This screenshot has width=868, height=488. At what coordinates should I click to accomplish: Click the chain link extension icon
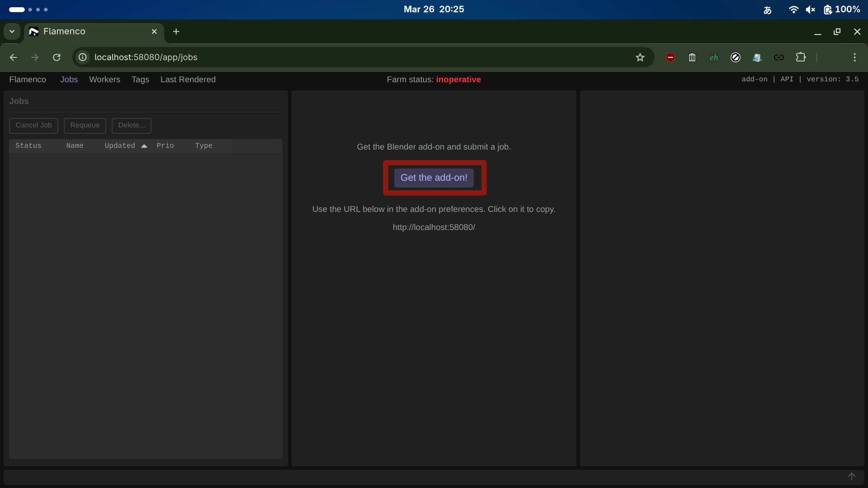point(779,57)
